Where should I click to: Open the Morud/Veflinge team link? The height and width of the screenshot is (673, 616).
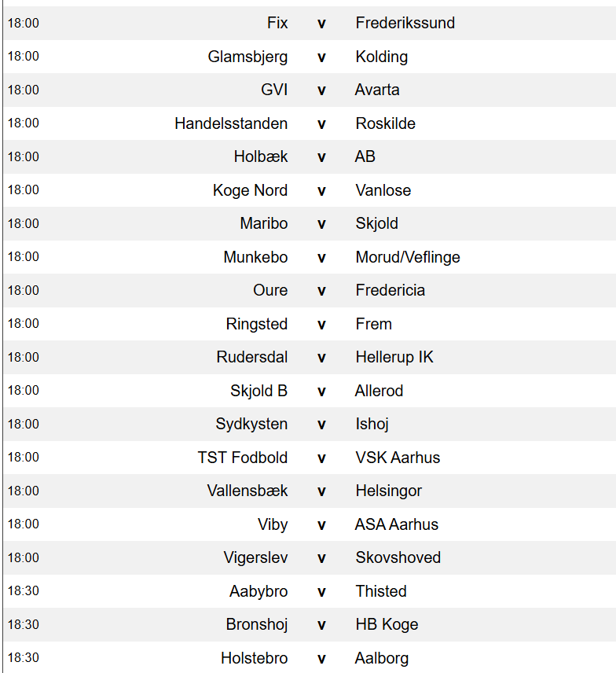(408, 257)
